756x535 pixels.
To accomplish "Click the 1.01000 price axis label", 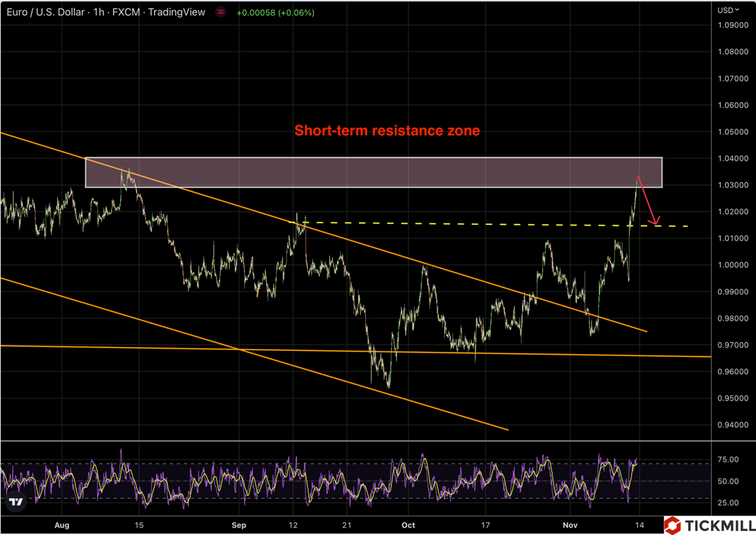I will point(733,238).
